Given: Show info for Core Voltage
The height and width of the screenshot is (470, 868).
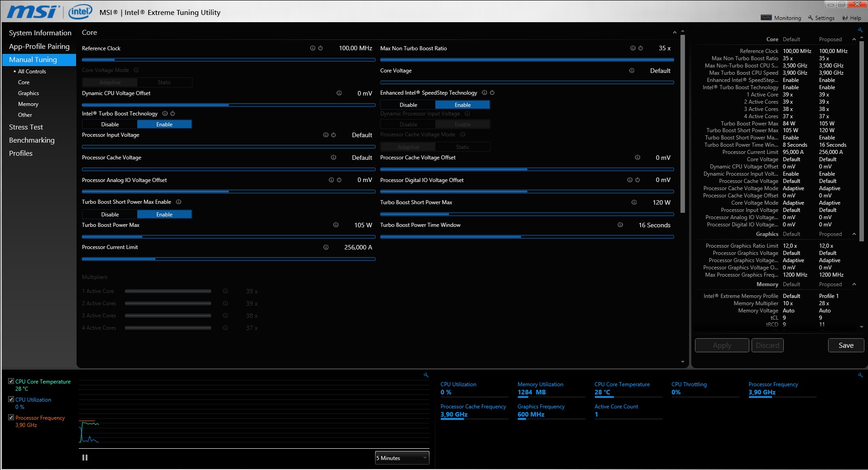Looking at the screenshot, I should tap(632, 71).
